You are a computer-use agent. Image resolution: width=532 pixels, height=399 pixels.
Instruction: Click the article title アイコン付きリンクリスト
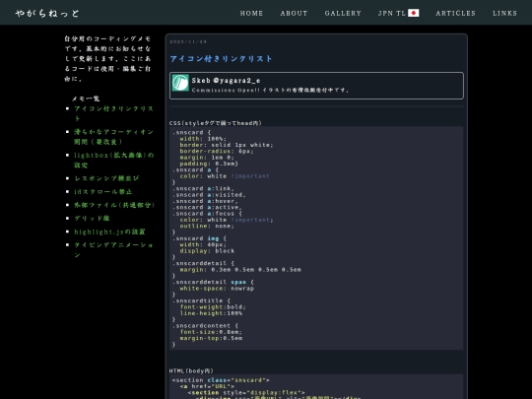pyautogui.click(x=221, y=59)
